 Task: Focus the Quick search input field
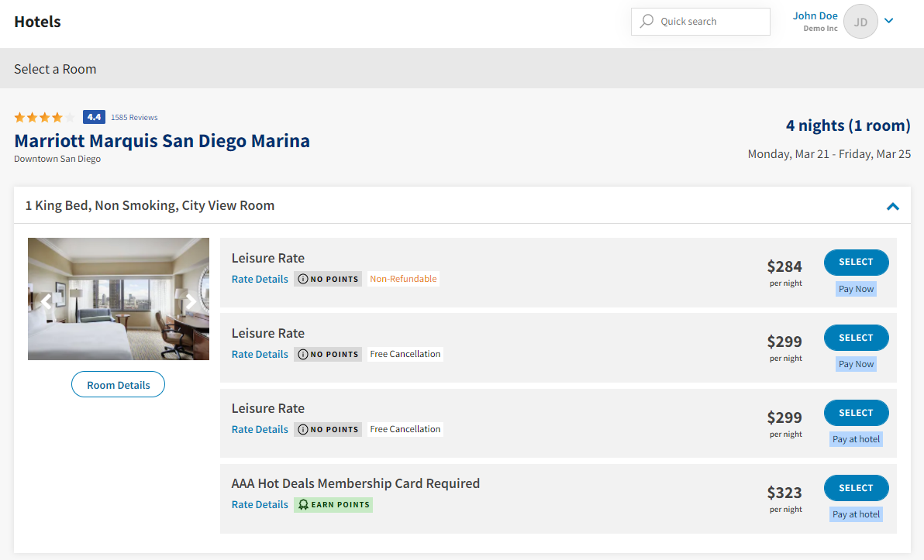700,21
